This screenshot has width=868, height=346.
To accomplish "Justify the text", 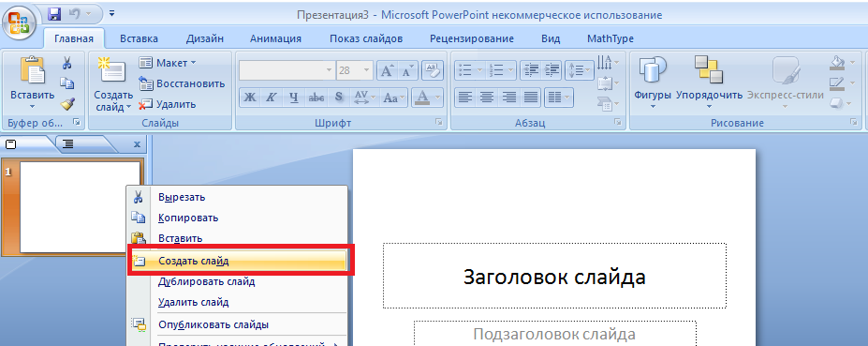I will point(531,98).
